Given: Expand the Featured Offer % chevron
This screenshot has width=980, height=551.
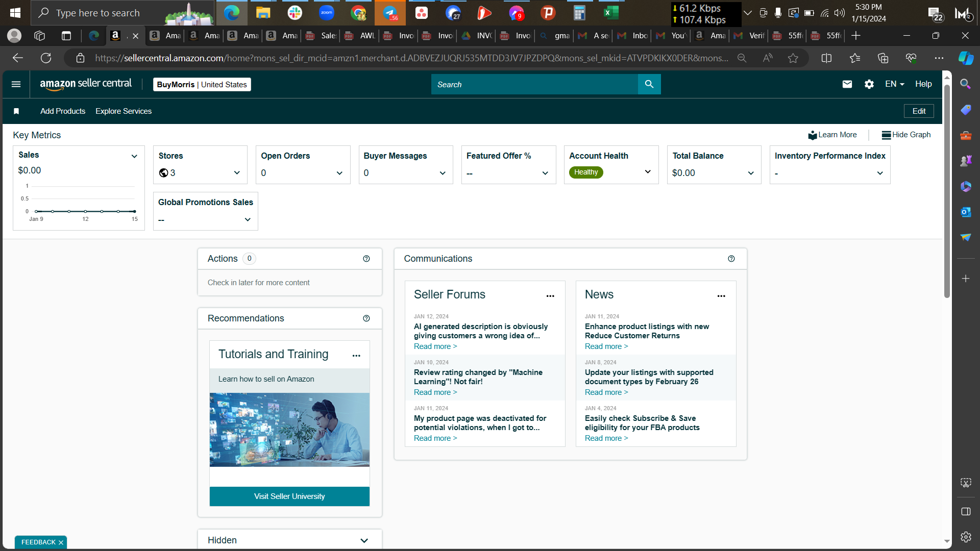Looking at the screenshot, I should (x=545, y=173).
